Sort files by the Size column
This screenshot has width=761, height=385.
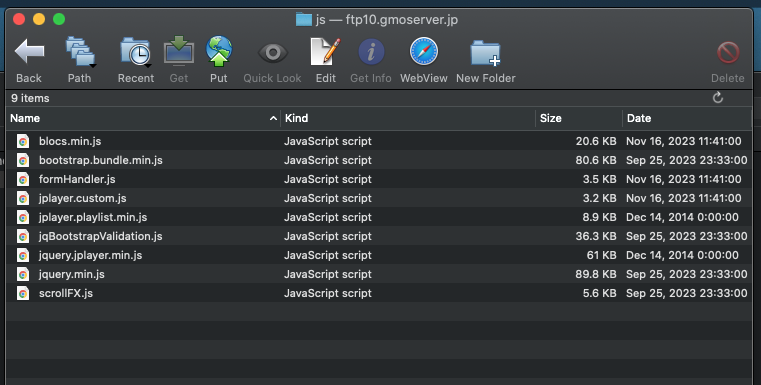point(551,118)
